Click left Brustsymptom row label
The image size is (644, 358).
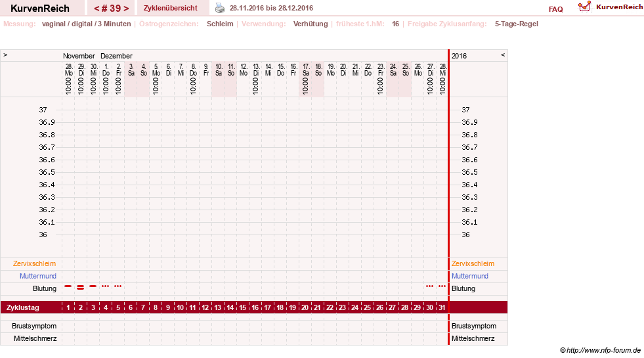click(x=34, y=326)
